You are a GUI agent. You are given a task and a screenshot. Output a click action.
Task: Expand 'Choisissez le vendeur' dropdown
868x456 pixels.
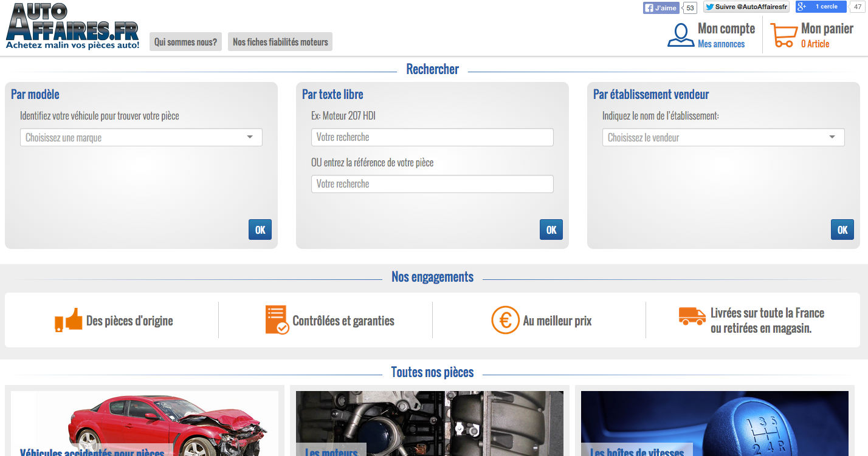coord(723,137)
